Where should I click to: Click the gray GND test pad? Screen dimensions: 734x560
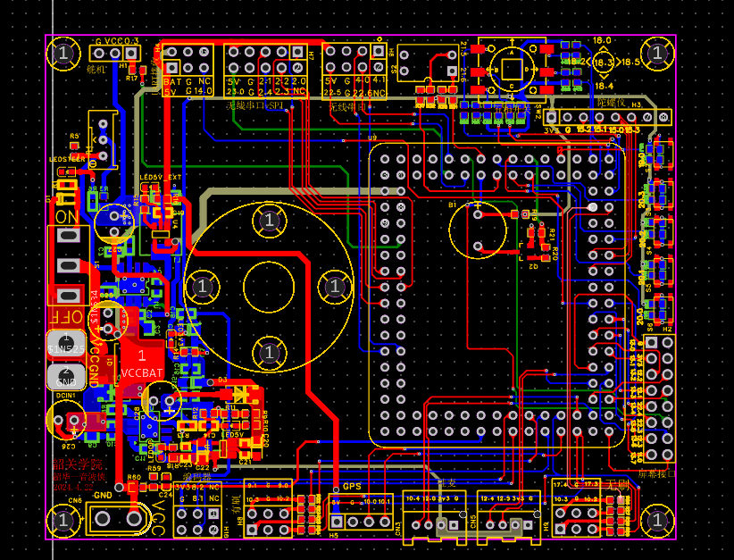(x=66, y=378)
